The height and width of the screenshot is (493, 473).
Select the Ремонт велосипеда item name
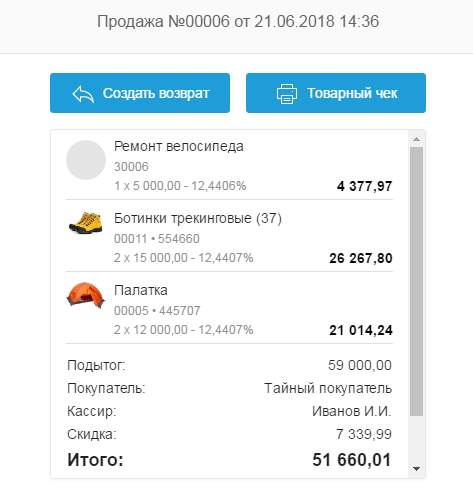[179, 146]
